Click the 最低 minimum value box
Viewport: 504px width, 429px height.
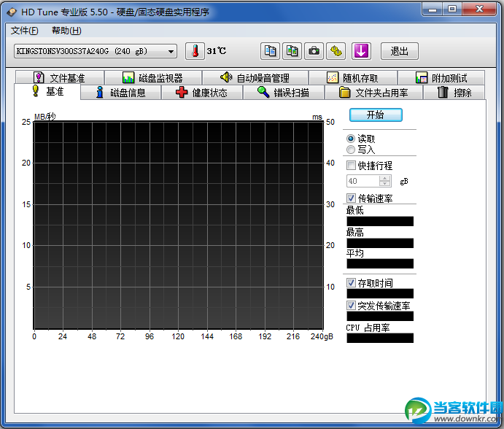(380, 221)
